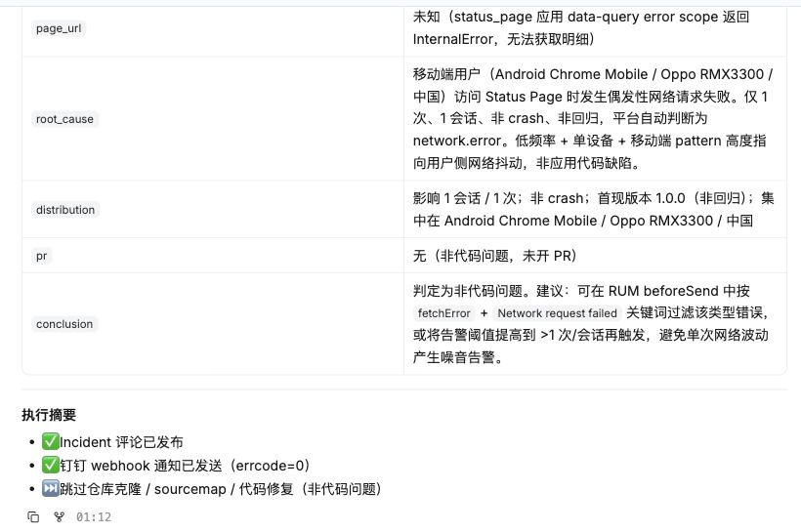Image resolution: width=801 pixels, height=532 pixels.
Task: Select the root_cause field label
Action: (x=64, y=119)
